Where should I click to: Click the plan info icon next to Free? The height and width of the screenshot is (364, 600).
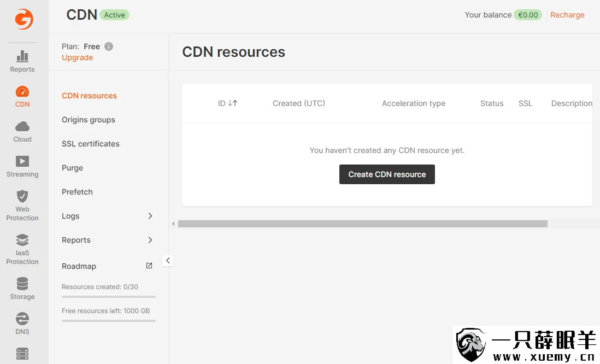[x=109, y=46]
